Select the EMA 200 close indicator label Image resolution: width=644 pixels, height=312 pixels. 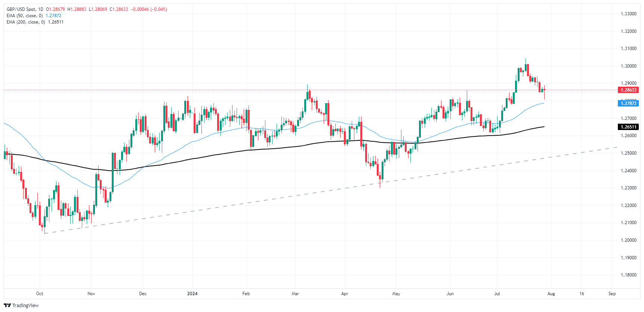(x=26, y=22)
